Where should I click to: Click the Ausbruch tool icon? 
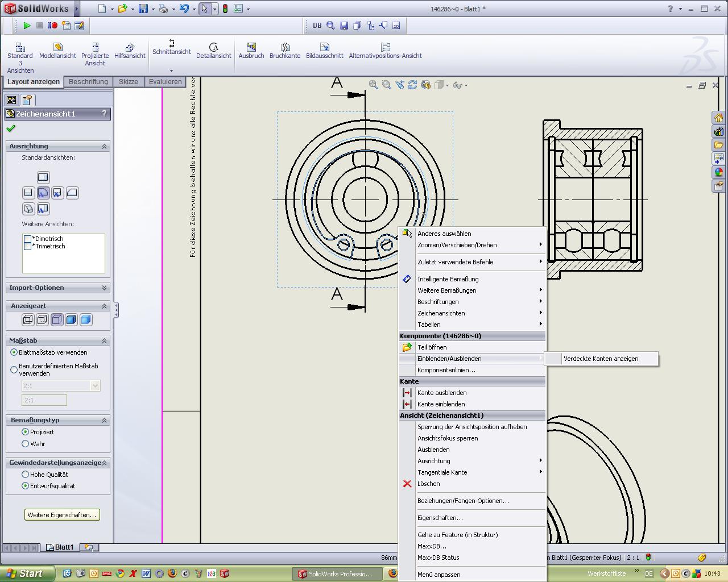click(x=251, y=51)
